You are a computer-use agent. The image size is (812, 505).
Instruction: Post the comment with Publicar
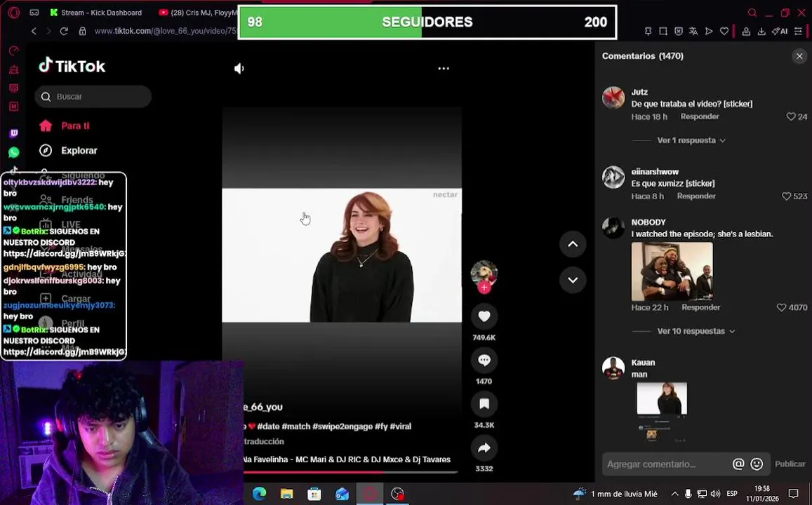pos(790,464)
